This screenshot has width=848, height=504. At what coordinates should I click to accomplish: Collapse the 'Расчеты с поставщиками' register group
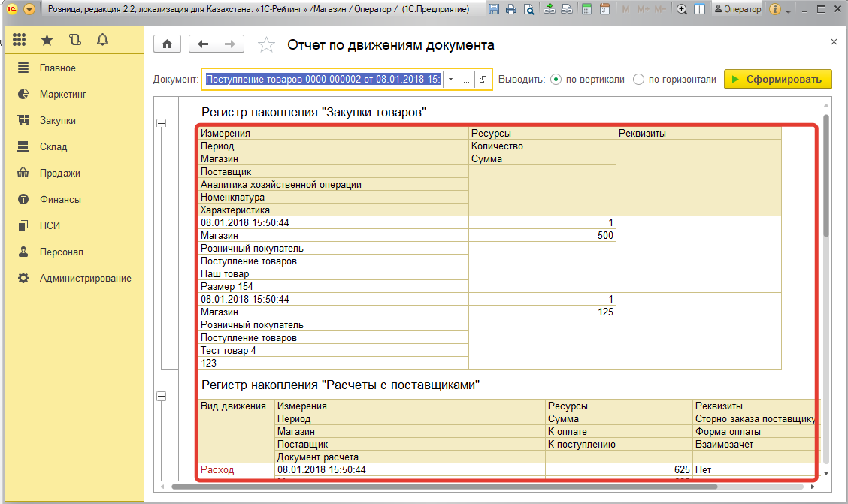pos(161,396)
